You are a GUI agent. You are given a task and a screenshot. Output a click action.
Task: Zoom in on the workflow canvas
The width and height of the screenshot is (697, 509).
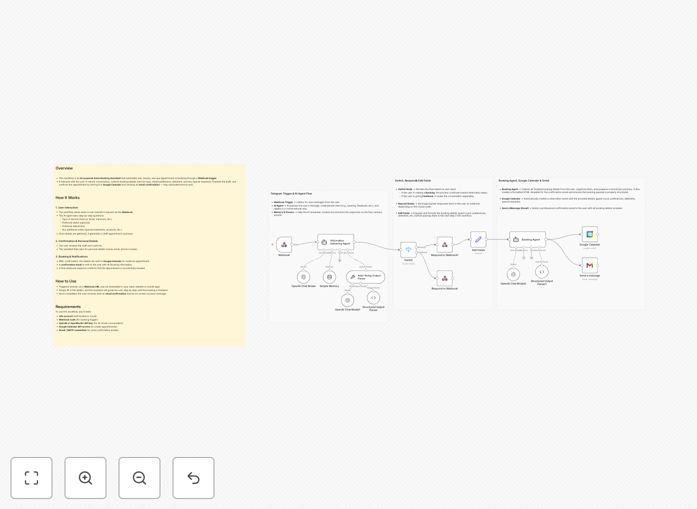click(85, 478)
